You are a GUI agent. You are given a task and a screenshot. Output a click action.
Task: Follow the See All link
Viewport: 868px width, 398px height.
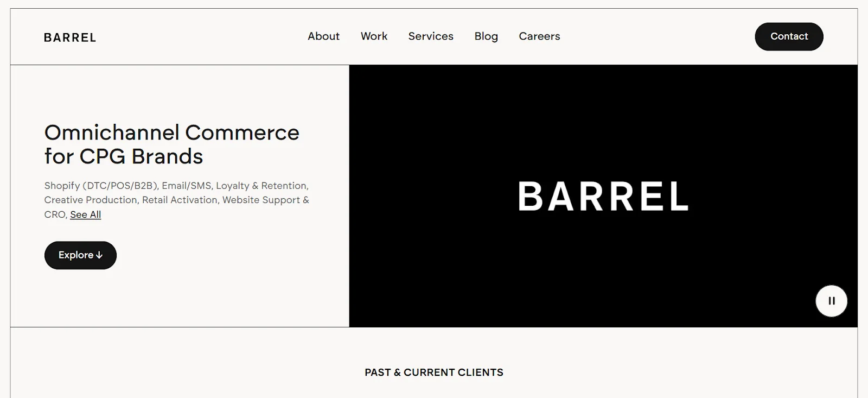[x=85, y=214]
